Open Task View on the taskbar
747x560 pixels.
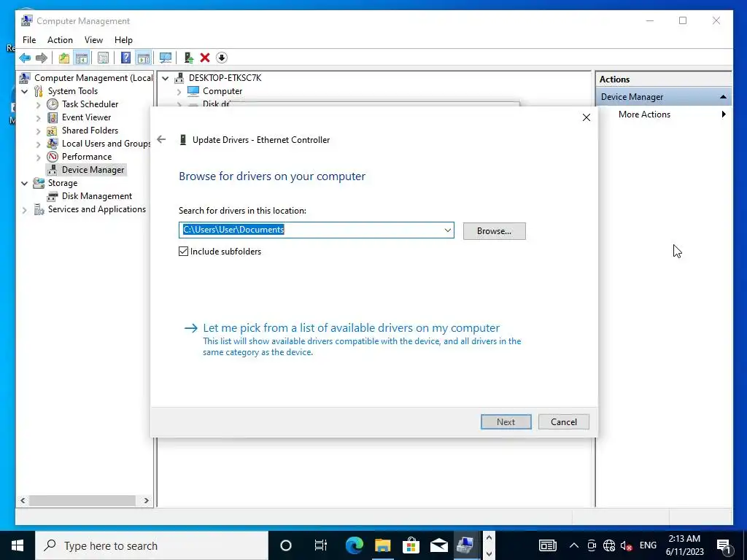[321, 545]
